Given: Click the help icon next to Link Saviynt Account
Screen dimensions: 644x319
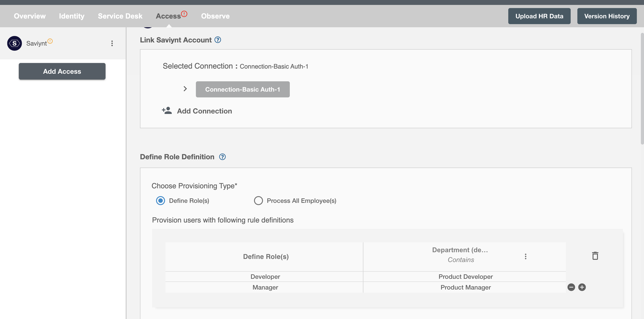Looking at the screenshot, I should (217, 40).
